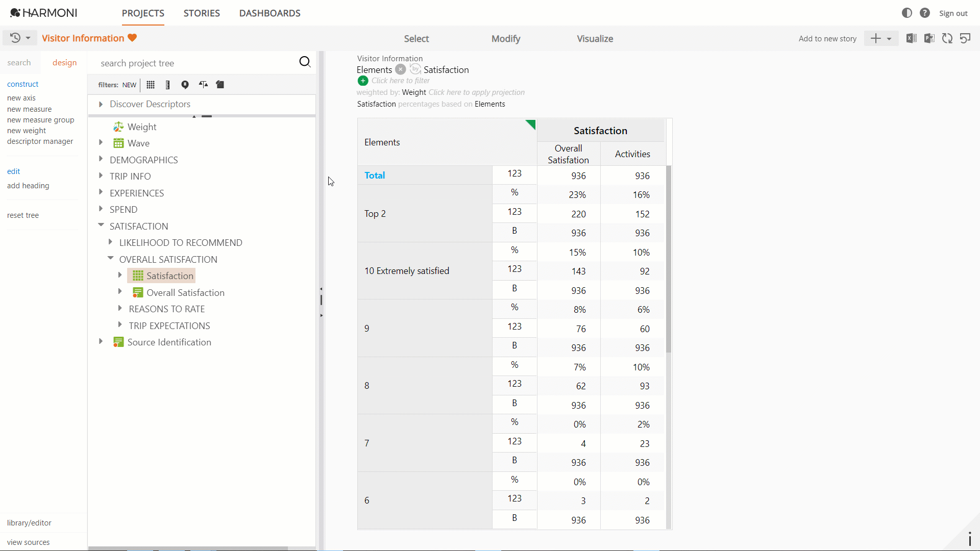Click new measure group link
This screenshot has height=551, width=980.
tap(40, 120)
